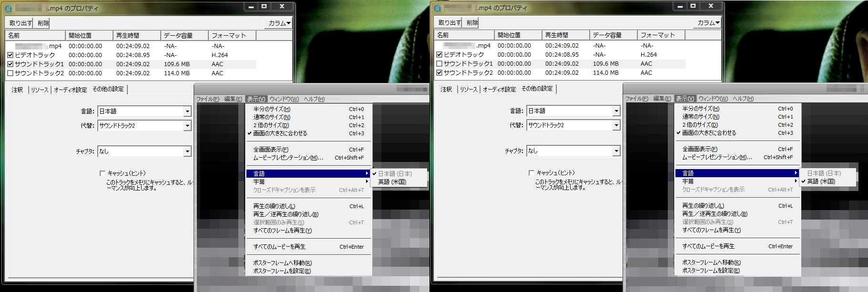The width and height of the screenshot is (868, 292).
Task: Switch to リソース tab in left properties window
Action: pos(40,90)
